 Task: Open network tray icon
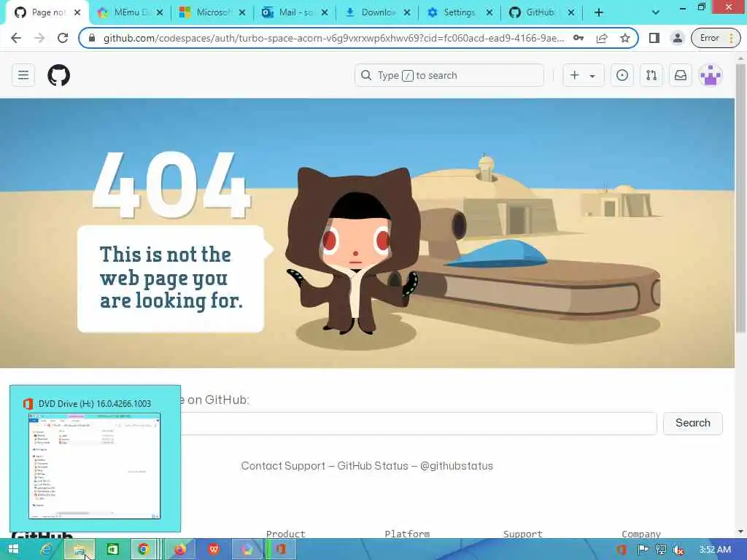coord(660,550)
